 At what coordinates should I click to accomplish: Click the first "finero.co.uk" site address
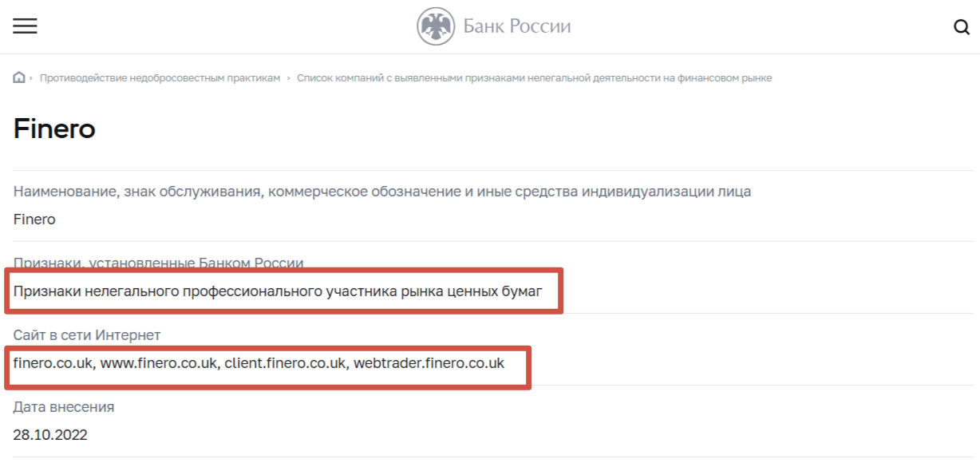click(54, 363)
